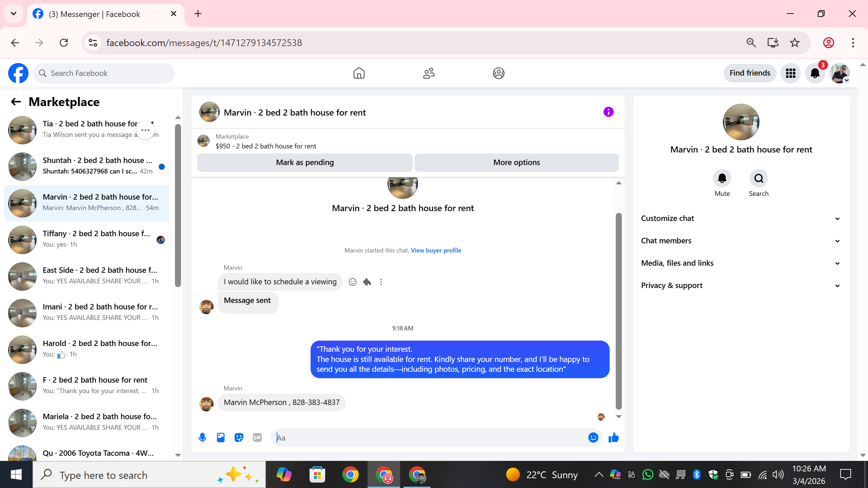Open emoji picker in message box
868x488 pixels.
coord(593,438)
